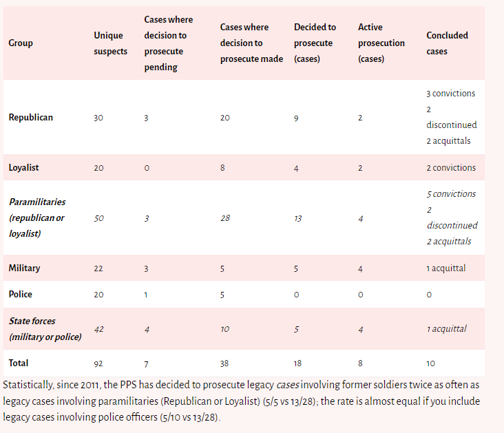504x433 pixels.
Task: Select the 'Military' row label
Action: pyautogui.click(x=24, y=268)
